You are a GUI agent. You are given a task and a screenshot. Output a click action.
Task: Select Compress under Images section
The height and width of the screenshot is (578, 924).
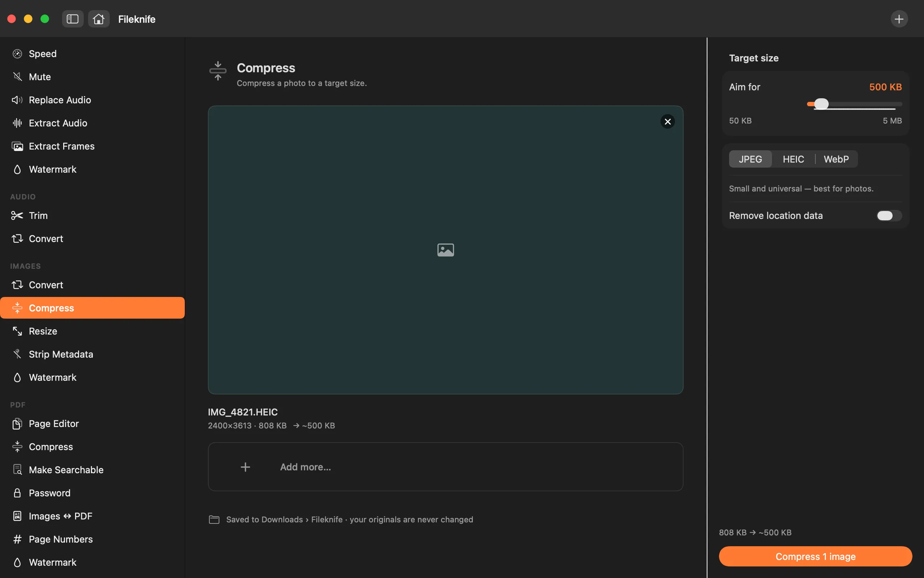[x=92, y=308]
